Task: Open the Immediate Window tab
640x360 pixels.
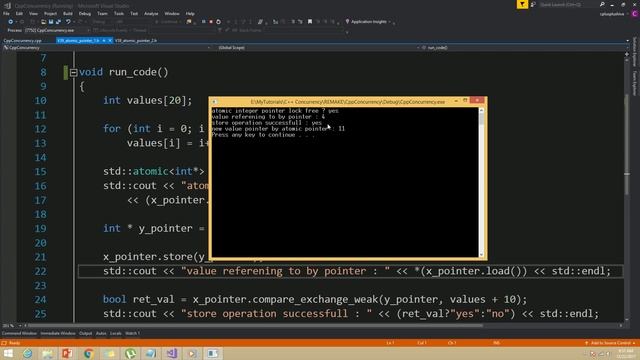Action: [x=58, y=333]
